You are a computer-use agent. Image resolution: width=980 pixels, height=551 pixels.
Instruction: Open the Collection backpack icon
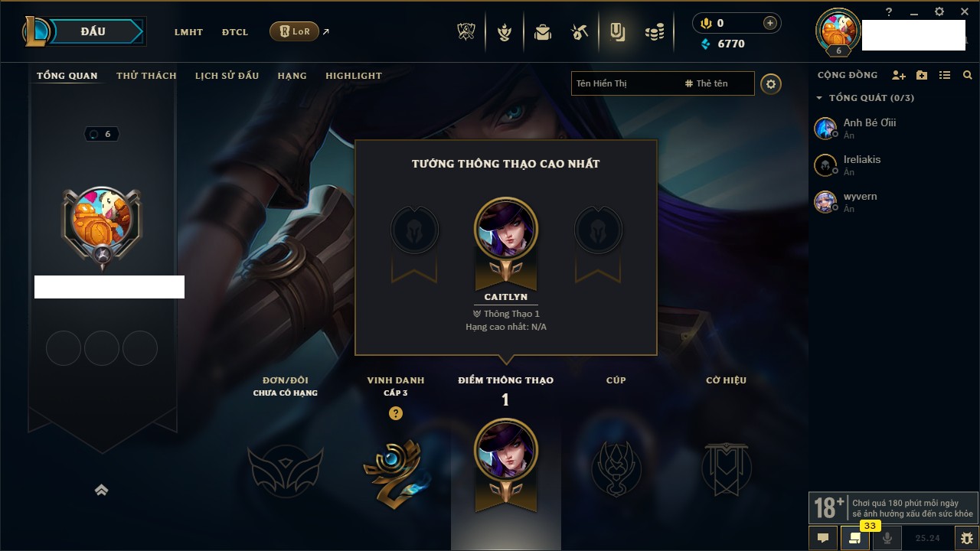point(543,32)
